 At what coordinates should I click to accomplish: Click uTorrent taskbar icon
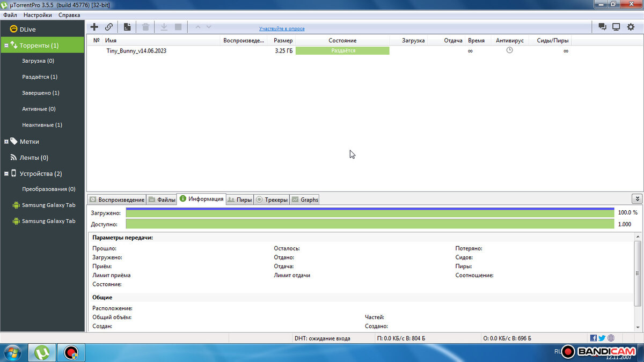click(x=42, y=353)
